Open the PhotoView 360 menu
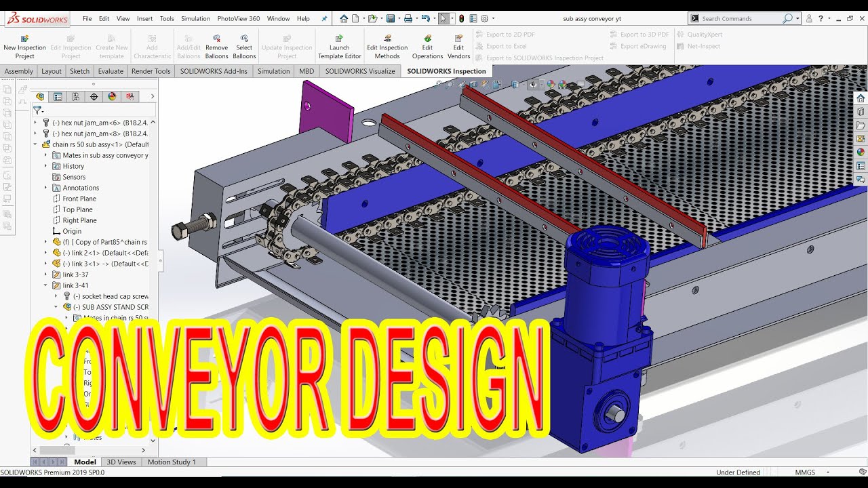868x488 pixels. [x=239, y=19]
